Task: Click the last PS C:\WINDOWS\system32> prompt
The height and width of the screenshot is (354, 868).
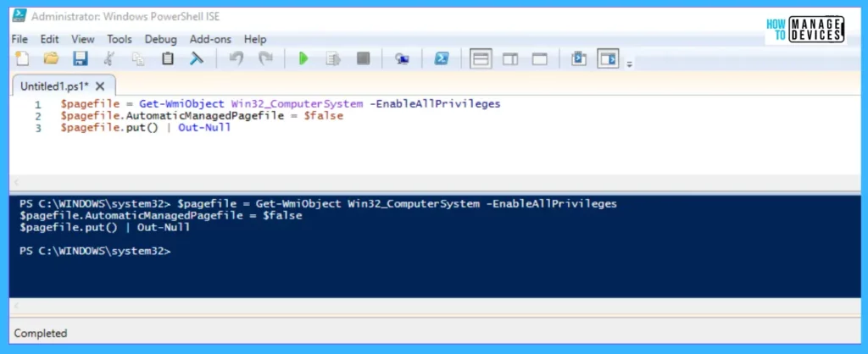Action: 95,252
